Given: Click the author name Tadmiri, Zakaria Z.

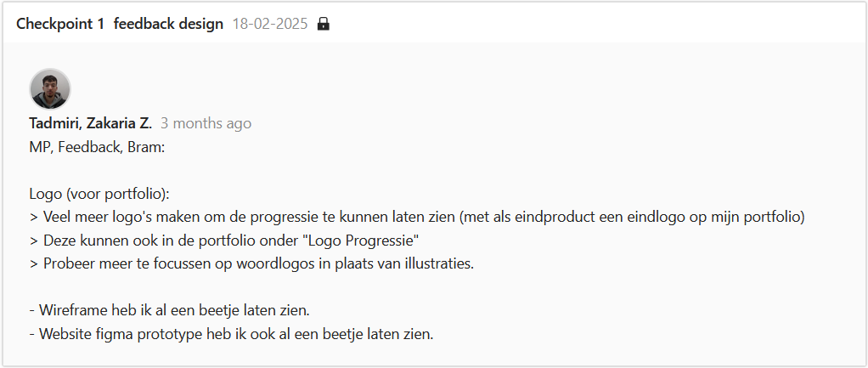Looking at the screenshot, I should point(90,123).
